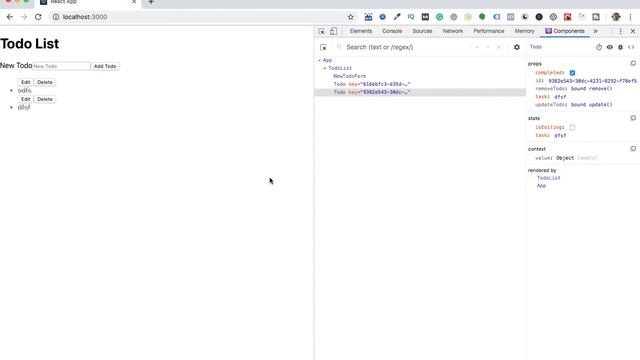
Task: Log component data with the bug icon
Action: point(620,47)
